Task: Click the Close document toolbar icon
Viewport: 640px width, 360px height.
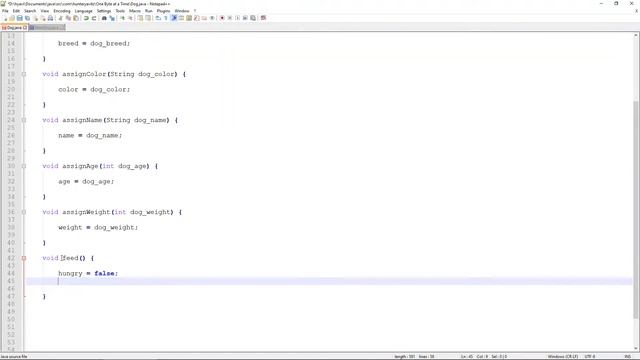Action: pyautogui.click(x=35, y=18)
